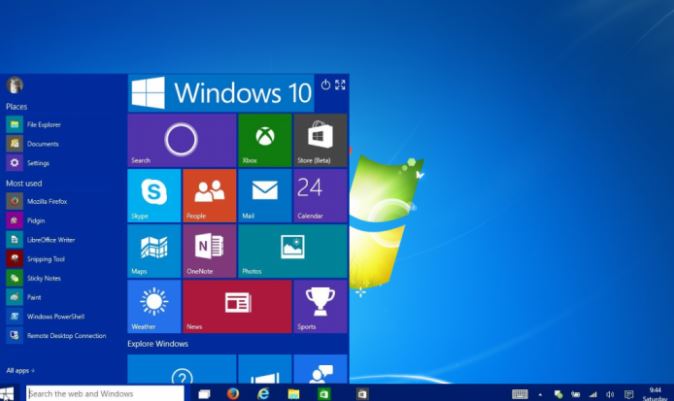Open the Store (Beta) tile
Image resolution: width=674 pixels, height=401 pixels.
[320, 140]
